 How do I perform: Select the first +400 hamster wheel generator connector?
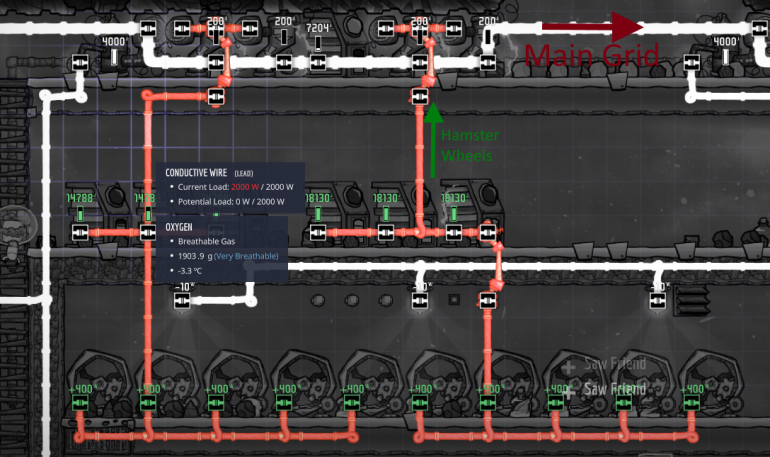(80, 403)
